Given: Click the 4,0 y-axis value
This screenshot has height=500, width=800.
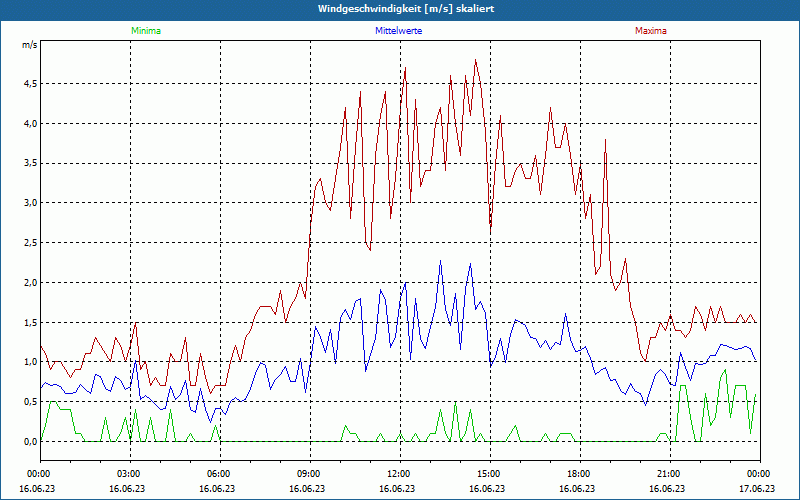Looking at the screenshot, I should [30, 123].
